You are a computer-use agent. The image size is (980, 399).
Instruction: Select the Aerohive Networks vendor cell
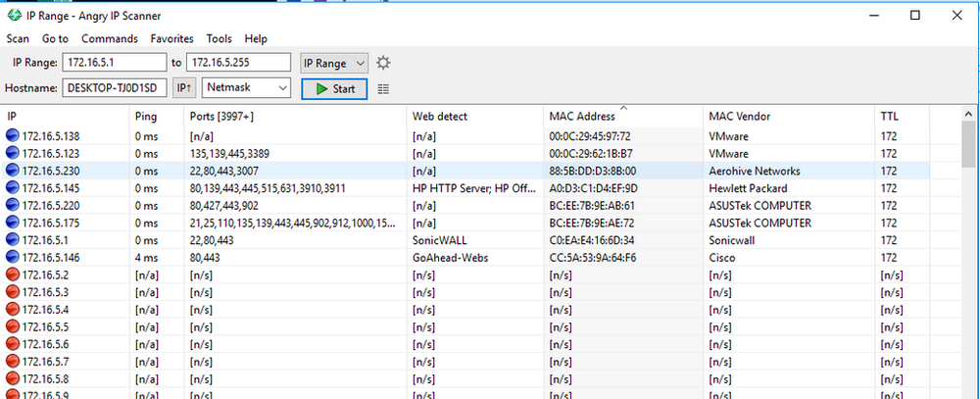coord(755,171)
